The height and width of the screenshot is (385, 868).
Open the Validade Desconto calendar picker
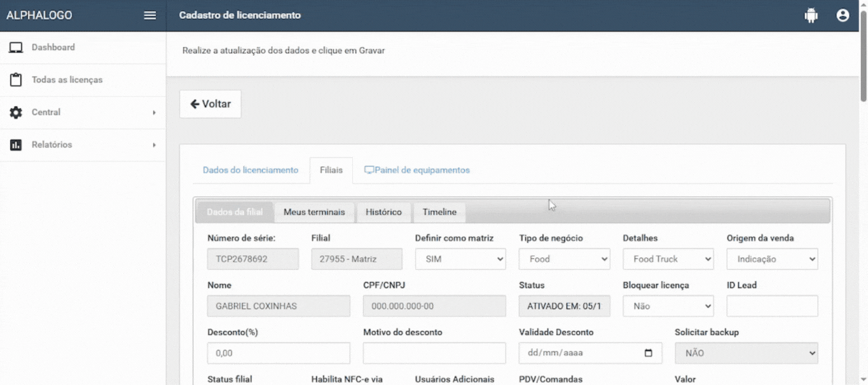coord(648,353)
